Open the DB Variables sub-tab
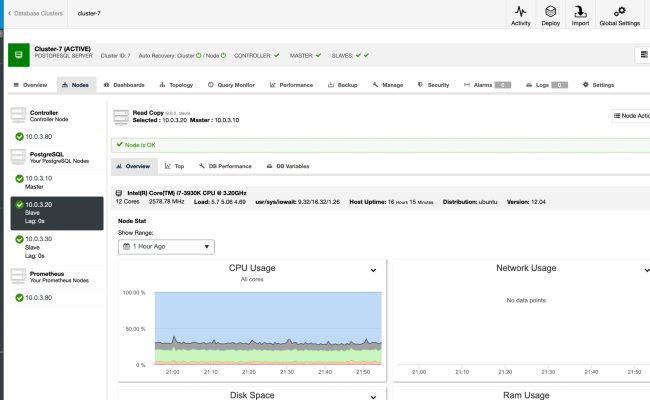Image resolution: width=650 pixels, height=400 pixels. (288, 166)
